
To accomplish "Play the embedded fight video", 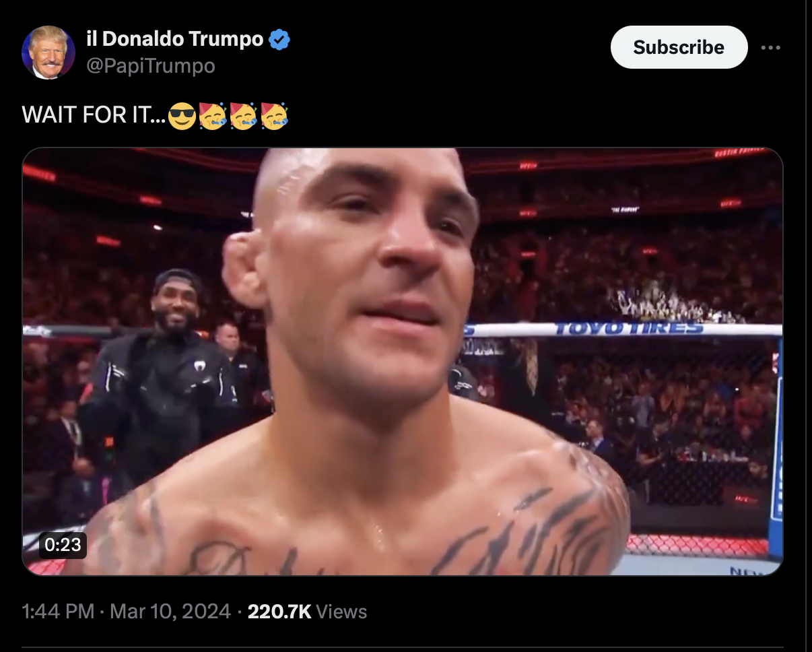I will (403, 362).
